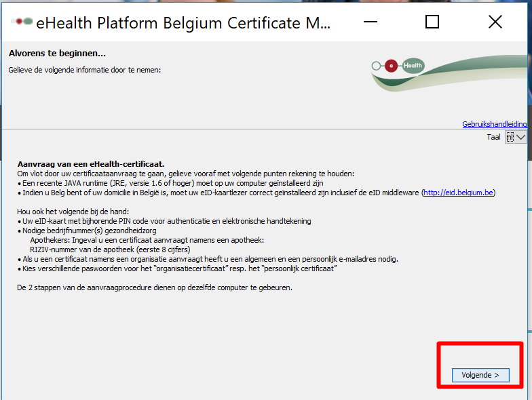Screen dimensions: 532x400
Task: Click the 'Apothekers: Ingeval u een certificaat' line
Action: 147,240
